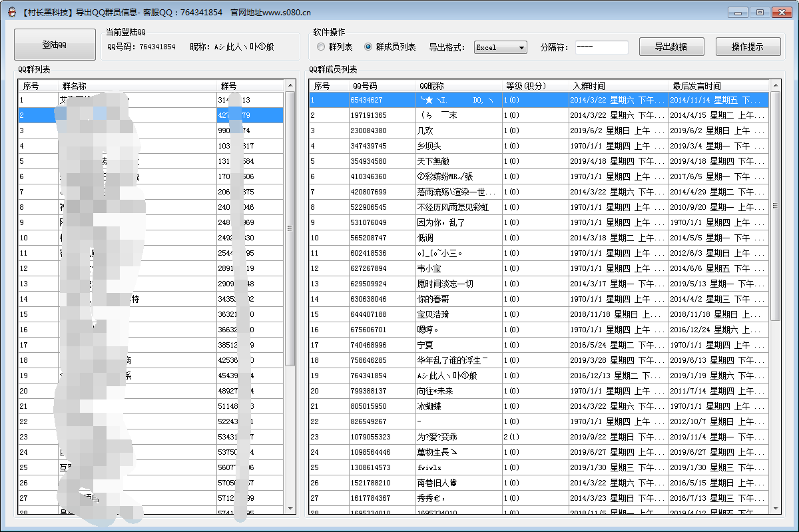799x532 pixels.
Task: Select row 20 in the QQ group list
Action: pyautogui.click(x=150, y=391)
